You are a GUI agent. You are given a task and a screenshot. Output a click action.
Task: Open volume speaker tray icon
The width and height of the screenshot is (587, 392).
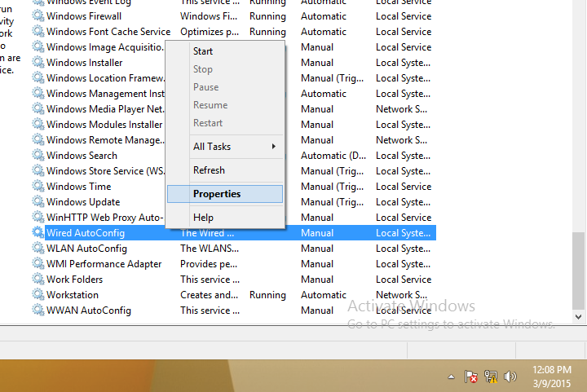pos(510,377)
